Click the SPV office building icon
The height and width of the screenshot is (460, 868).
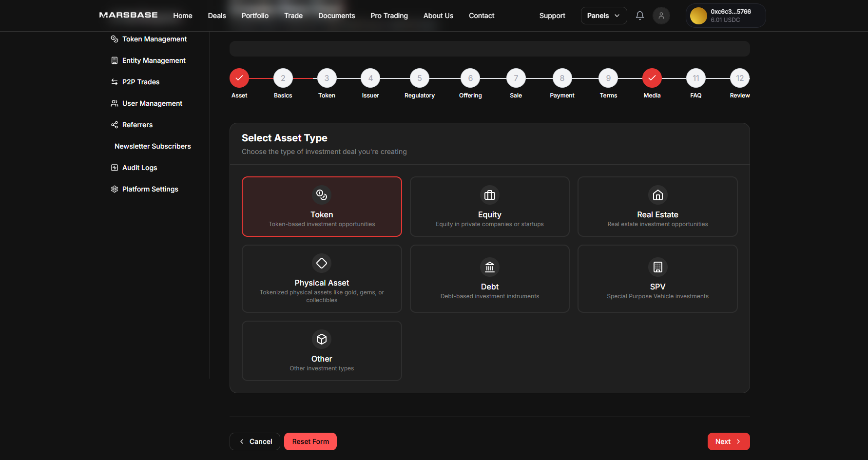coord(657,267)
